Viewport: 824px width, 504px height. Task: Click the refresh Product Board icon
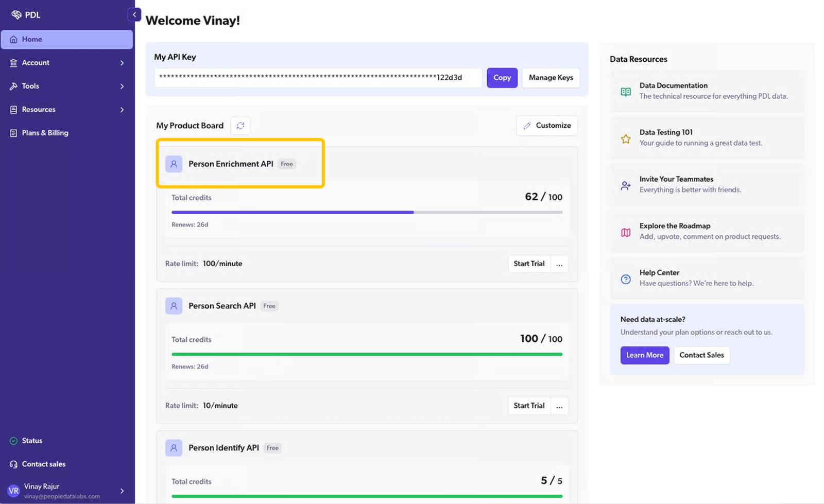(241, 126)
